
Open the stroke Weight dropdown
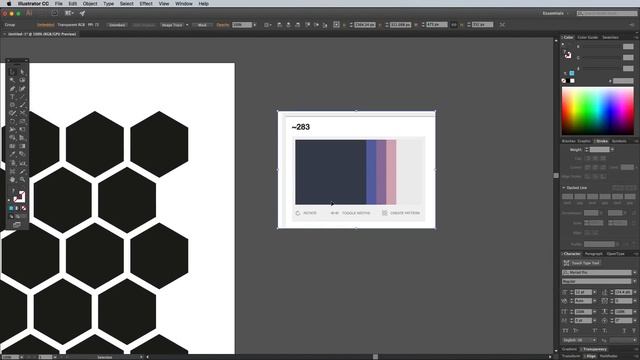click(612, 150)
